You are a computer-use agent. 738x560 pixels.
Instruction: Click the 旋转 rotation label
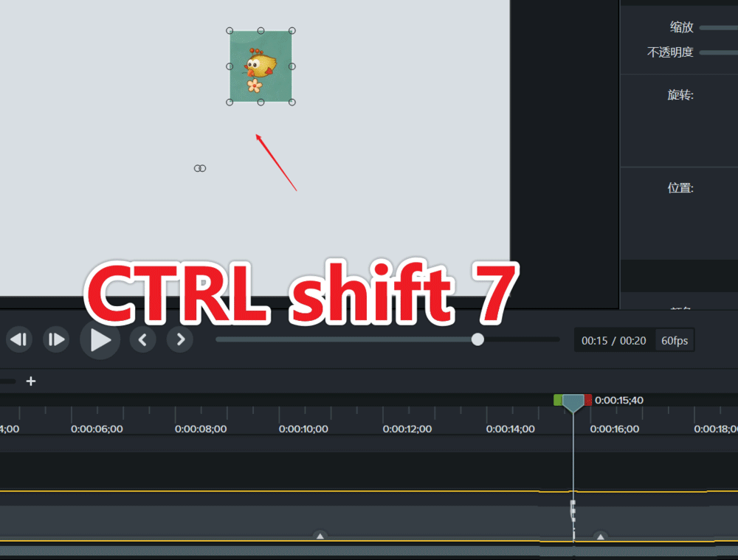[680, 95]
